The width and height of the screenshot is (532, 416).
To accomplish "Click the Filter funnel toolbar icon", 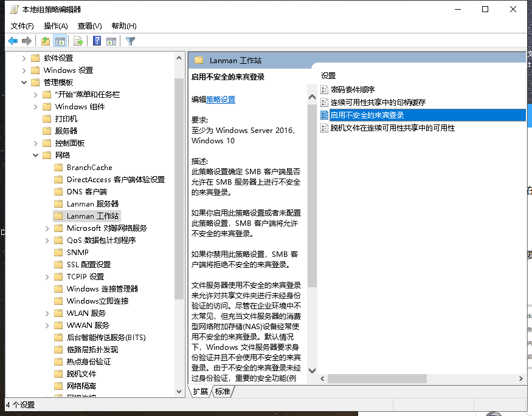I will pyautogui.click(x=130, y=41).
